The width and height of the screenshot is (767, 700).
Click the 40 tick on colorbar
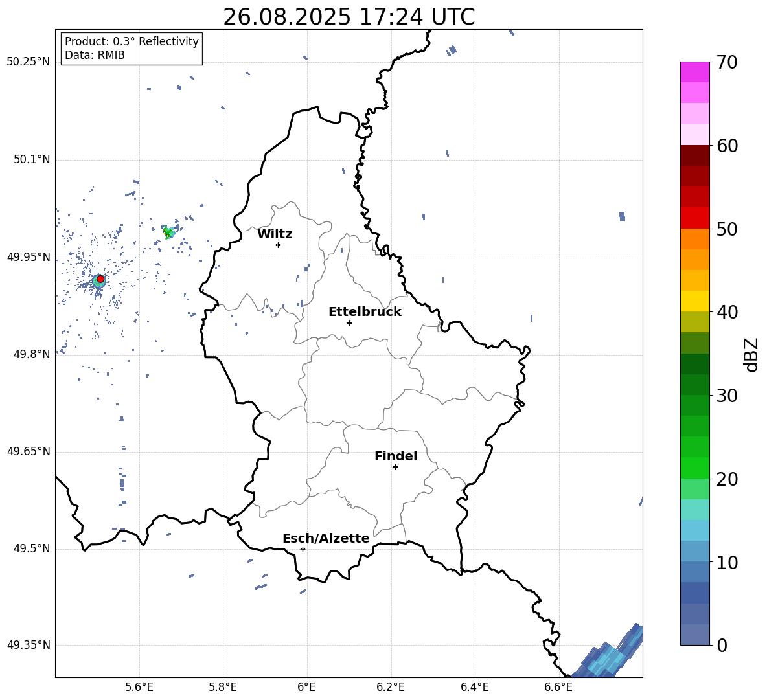[x=727, y=312]
